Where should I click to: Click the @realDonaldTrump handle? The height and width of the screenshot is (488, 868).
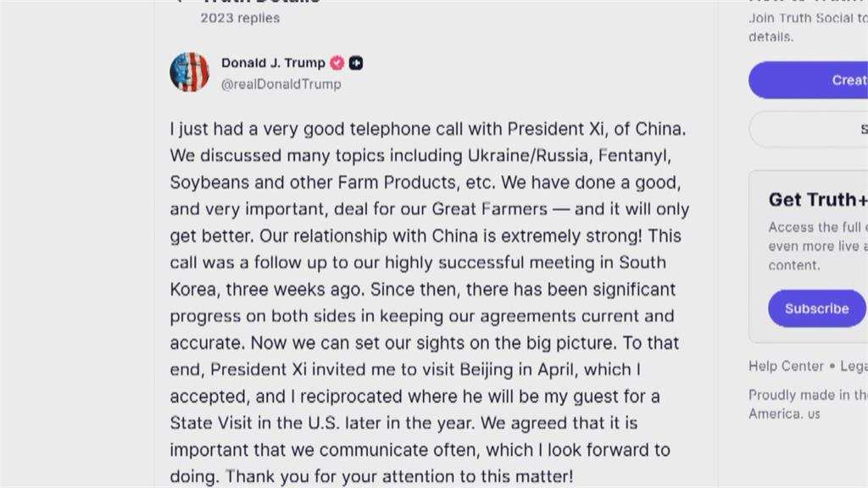tap(281, 84)
